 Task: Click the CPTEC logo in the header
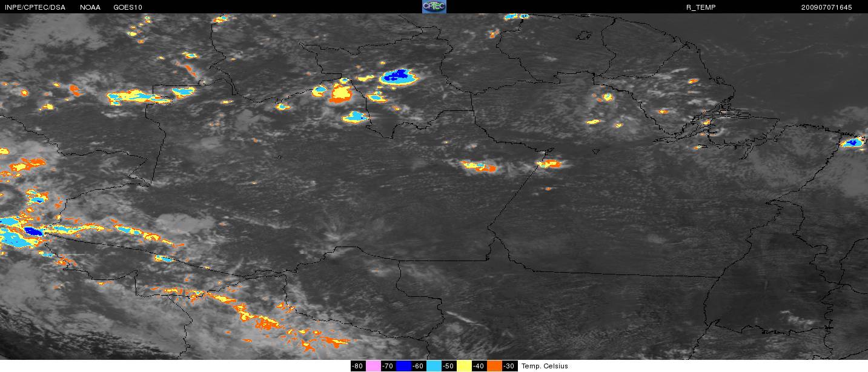pos(434,7)
